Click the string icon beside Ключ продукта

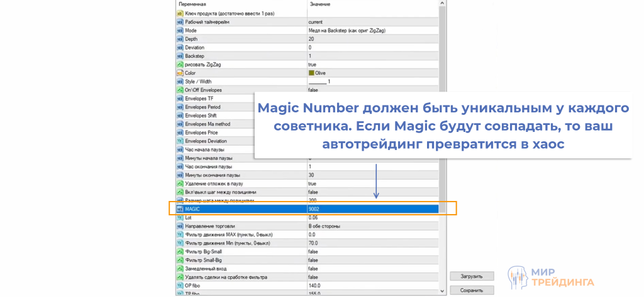[180, 13]
